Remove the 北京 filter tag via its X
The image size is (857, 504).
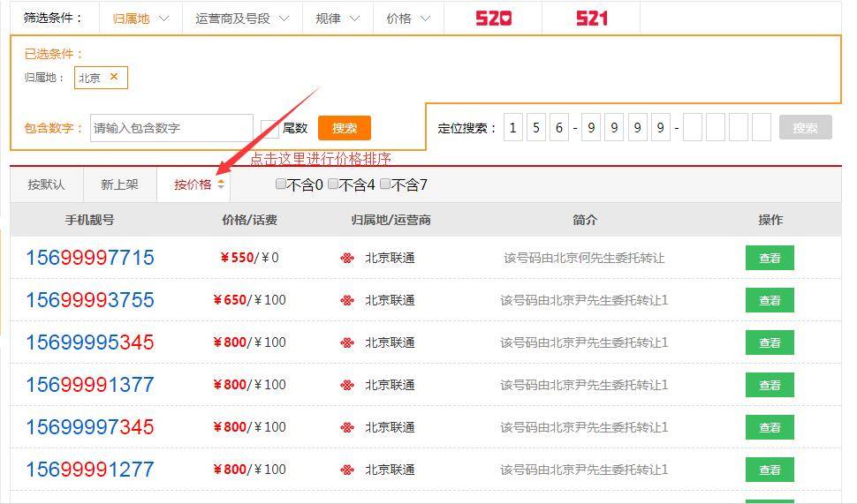click(114, 77)
